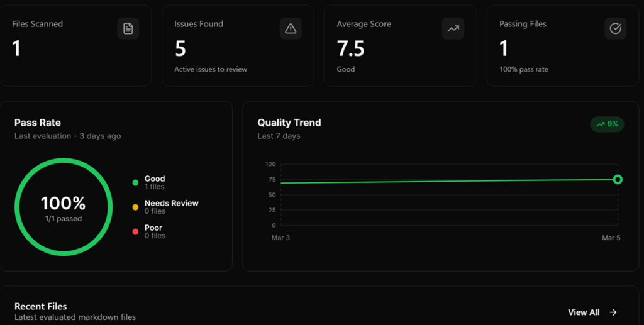Click the "100% pass rate" text in Passing Files
This screenshot has height=325, width=644.
coord(524,69)
